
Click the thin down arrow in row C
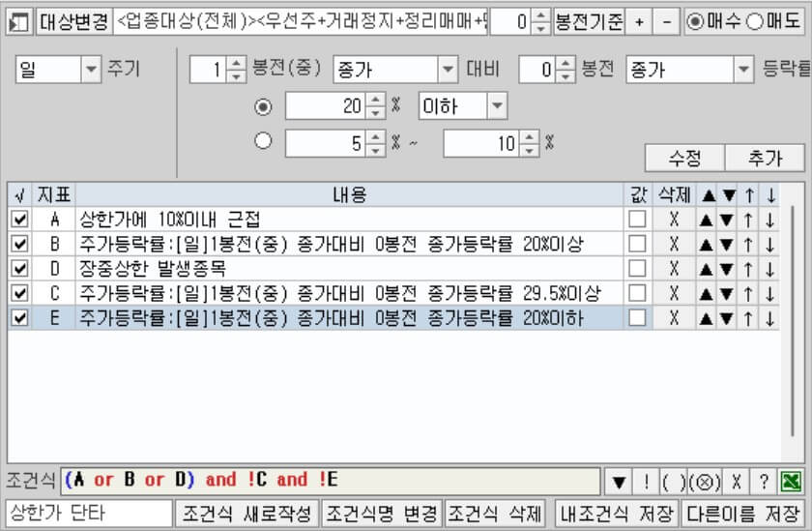(x=769, y=294)
